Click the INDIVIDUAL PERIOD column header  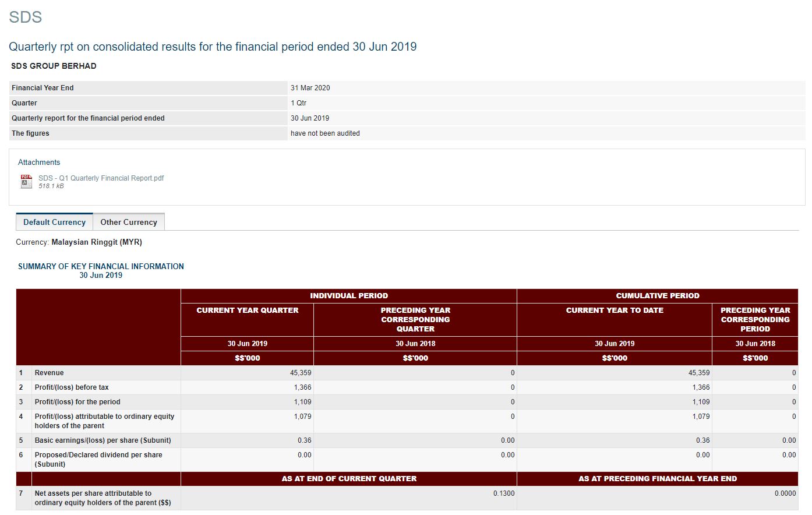coord(349,296)
